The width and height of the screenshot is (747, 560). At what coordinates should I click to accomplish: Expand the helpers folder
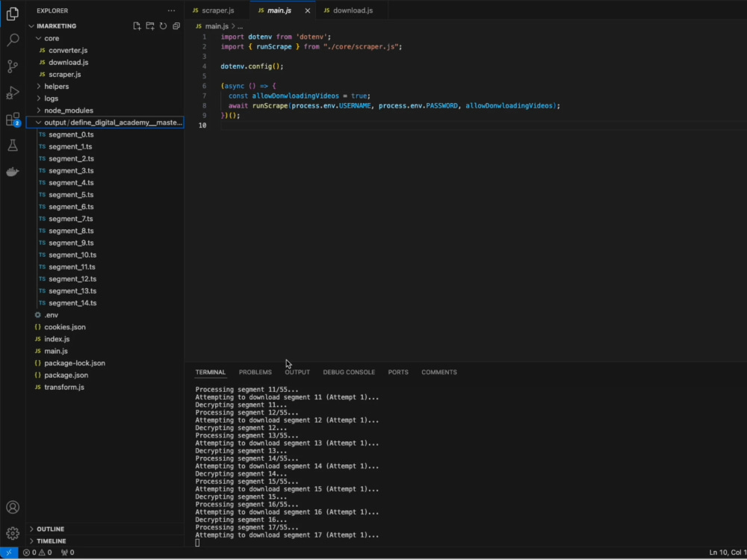pyautogui.click(x=105, y=86)
